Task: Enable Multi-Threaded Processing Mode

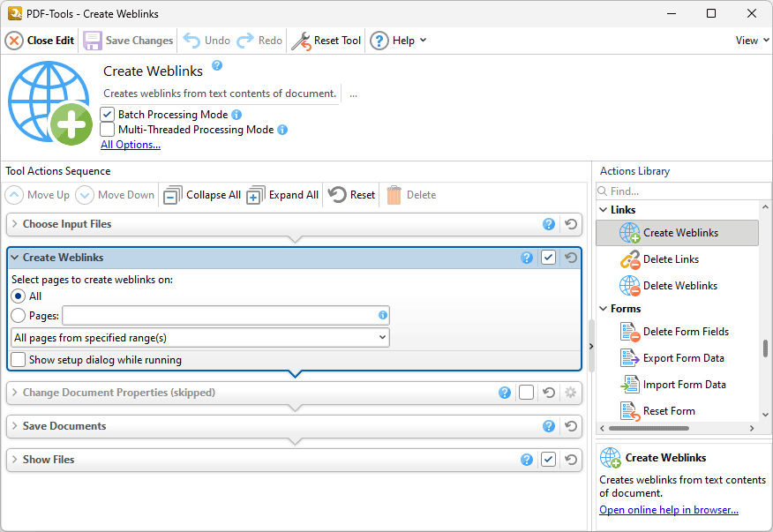Action: tap(108, 130)
